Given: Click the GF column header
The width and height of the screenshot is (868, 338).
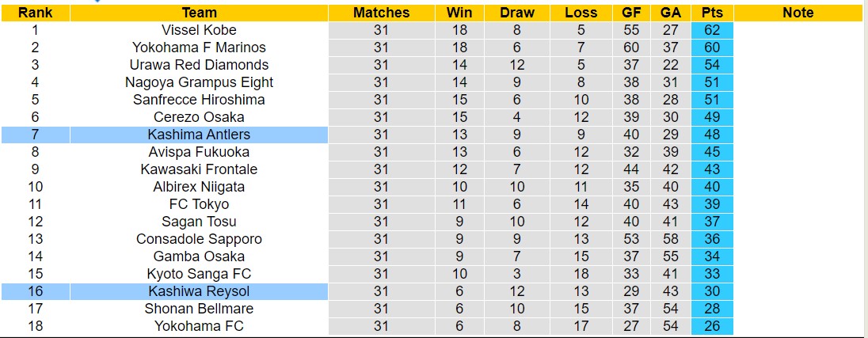Looking at the screenshot, I should pyautogui.click(x=631, y=13).
